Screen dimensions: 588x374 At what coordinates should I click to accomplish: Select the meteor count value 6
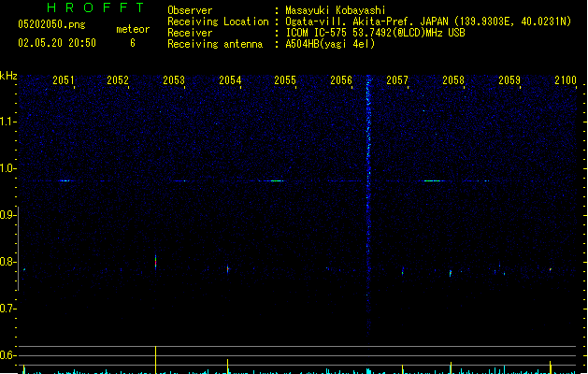(x=133, y=43)
